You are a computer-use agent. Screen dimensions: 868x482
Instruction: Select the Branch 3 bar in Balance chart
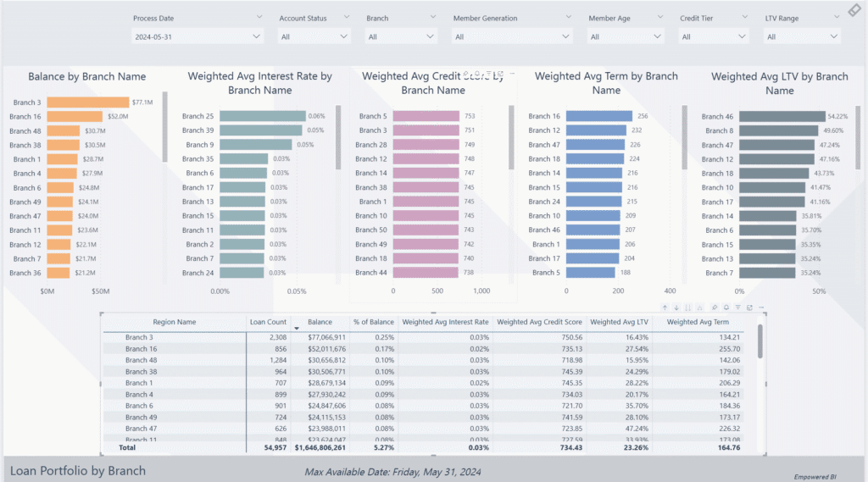87,102
